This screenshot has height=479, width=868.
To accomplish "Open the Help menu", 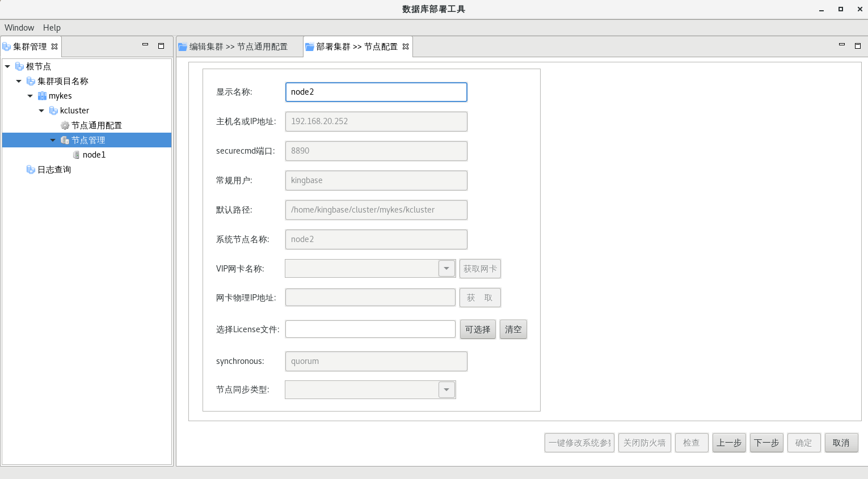I will [x=52, y=28].
